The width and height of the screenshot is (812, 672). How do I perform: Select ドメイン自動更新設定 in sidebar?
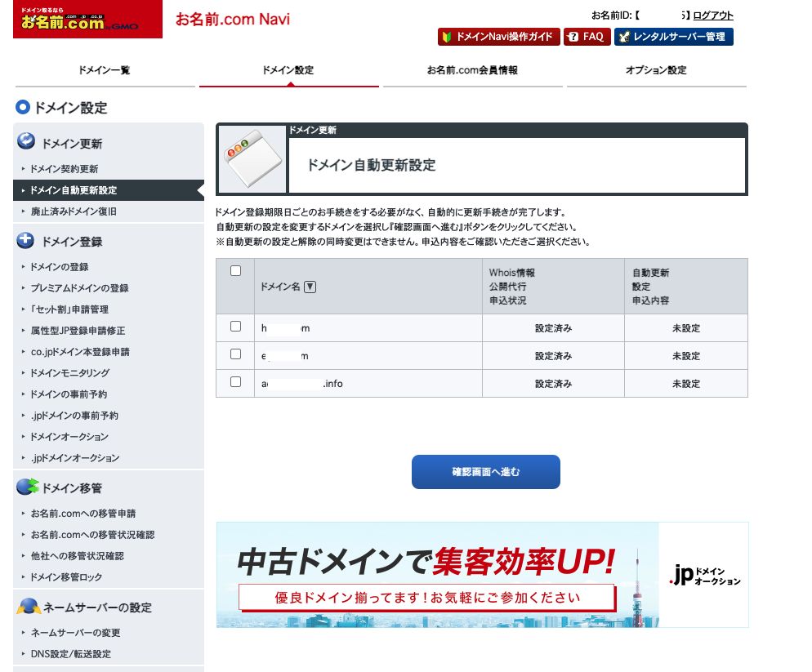[x=109, y=190]
